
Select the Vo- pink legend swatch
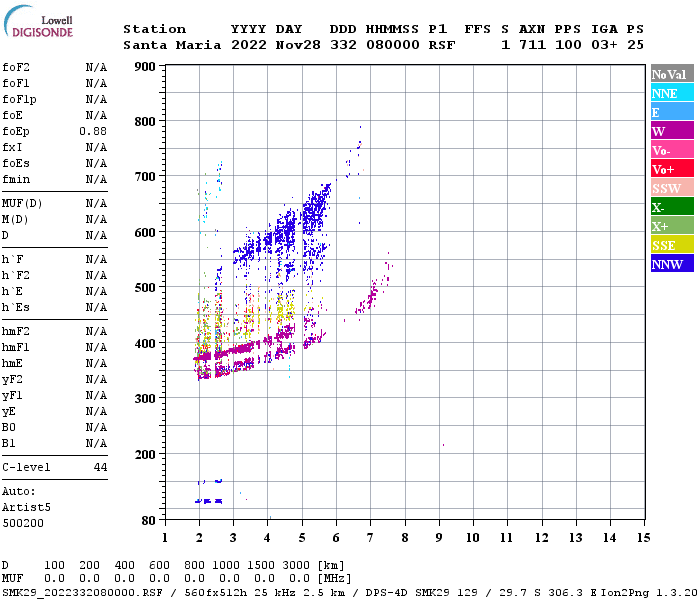[672, 150]
